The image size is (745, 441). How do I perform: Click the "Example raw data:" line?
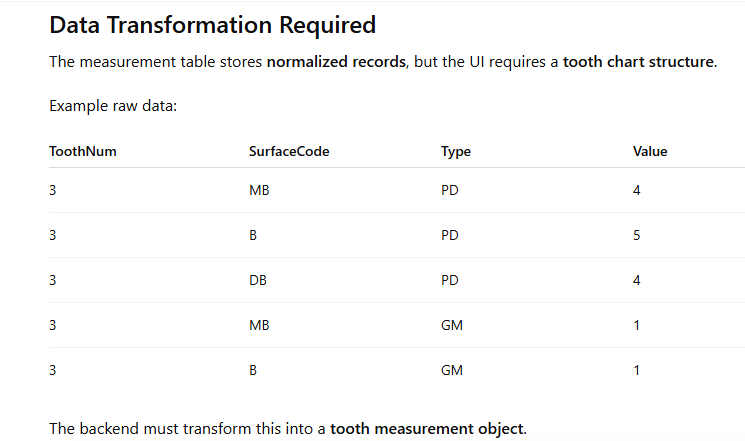[x=113, y=106]
